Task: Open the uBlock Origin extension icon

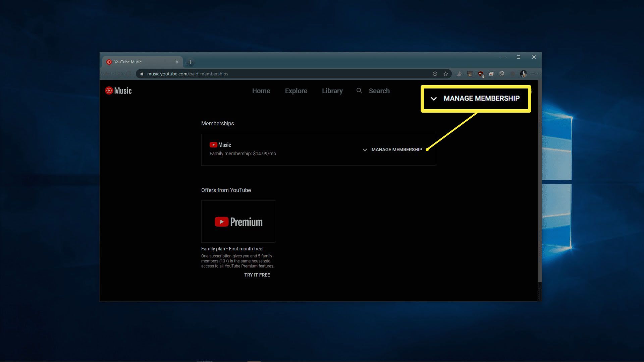Action: click(481, 74)
